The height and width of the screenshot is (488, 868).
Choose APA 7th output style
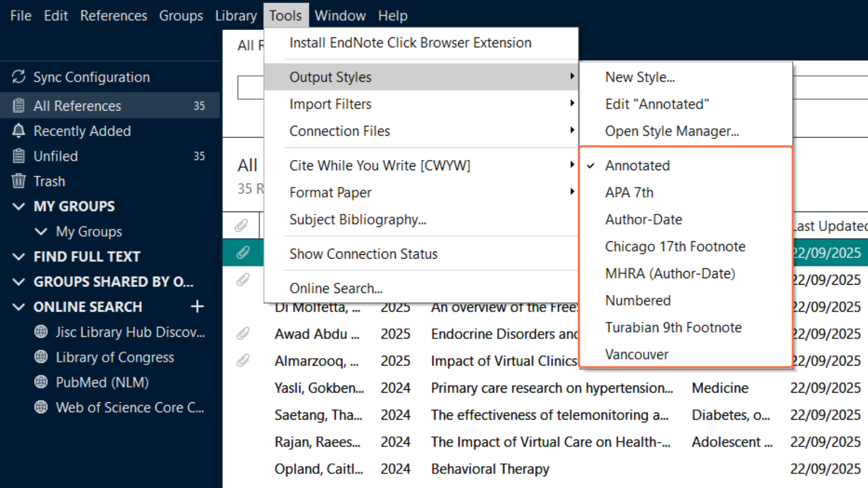click(629, 192)
